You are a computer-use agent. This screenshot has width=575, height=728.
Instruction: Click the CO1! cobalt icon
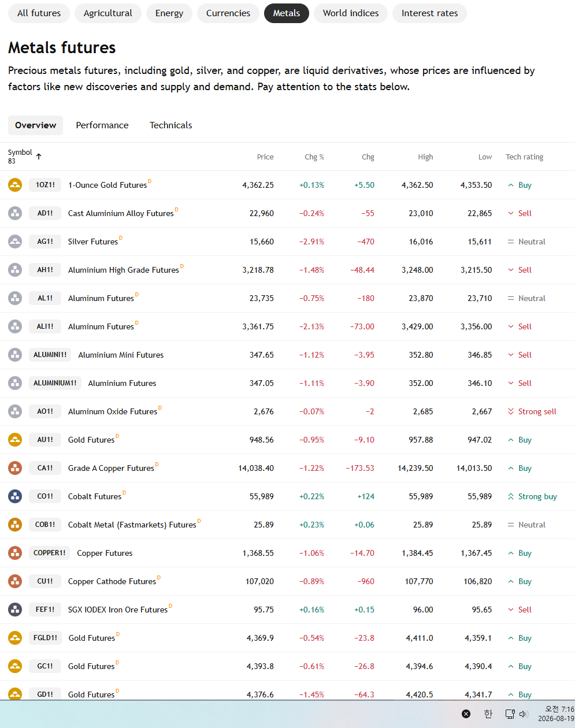tap(15, 496)
